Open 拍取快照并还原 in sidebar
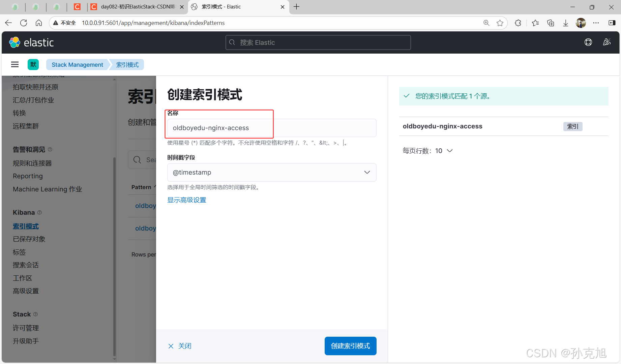Screen dimensions: 621x364 (35, 87)
